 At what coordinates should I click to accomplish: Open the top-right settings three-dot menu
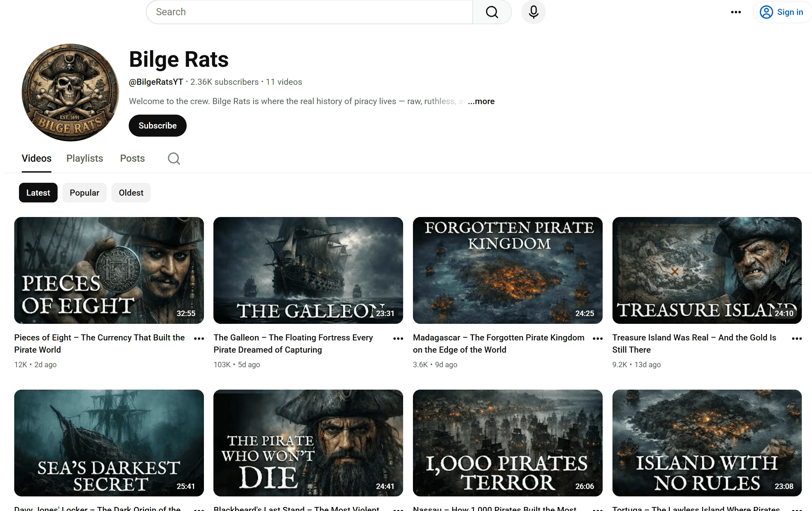(x=736, y=12)
